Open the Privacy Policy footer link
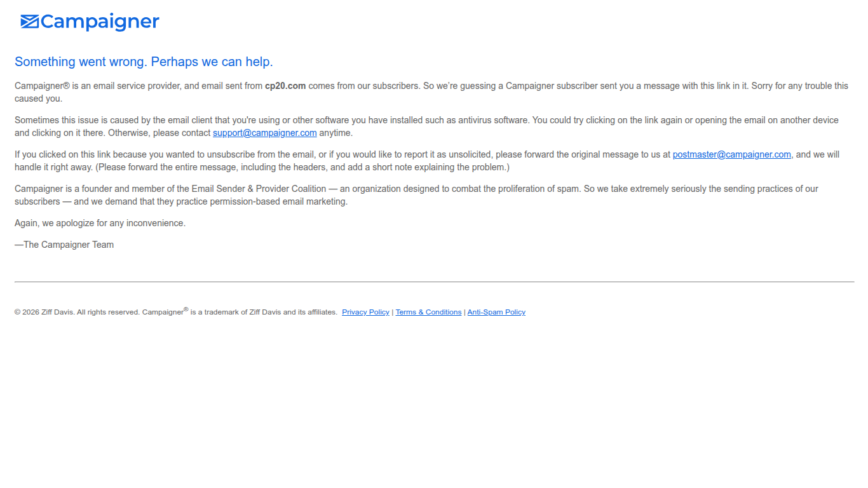This screenshot has width=868, height=488. (365, 312)
